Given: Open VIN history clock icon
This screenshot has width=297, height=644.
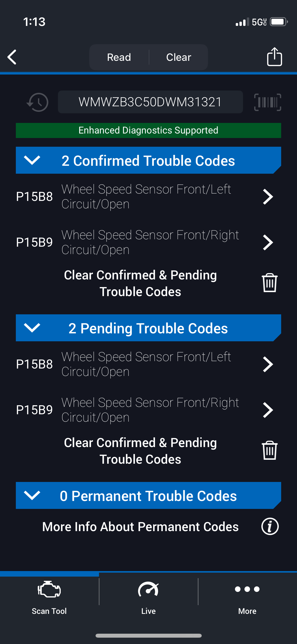Looking at the screenshot, I should pos(38,102).
